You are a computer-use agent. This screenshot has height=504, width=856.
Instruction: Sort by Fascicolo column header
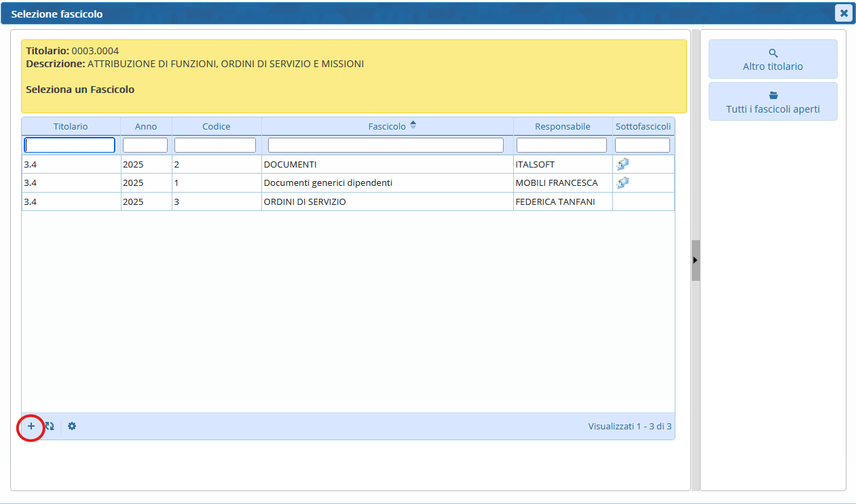387,126
